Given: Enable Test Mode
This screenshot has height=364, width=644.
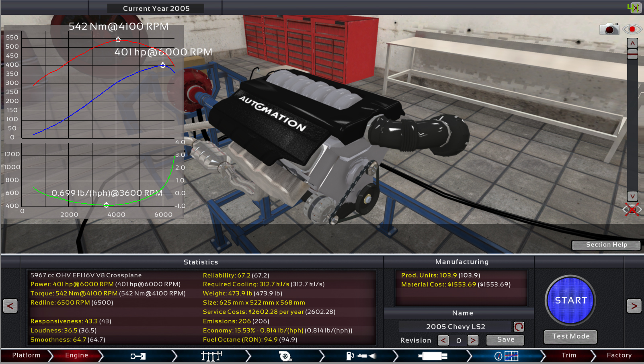Looking at the screenshot, I should (x=570, y=337).
